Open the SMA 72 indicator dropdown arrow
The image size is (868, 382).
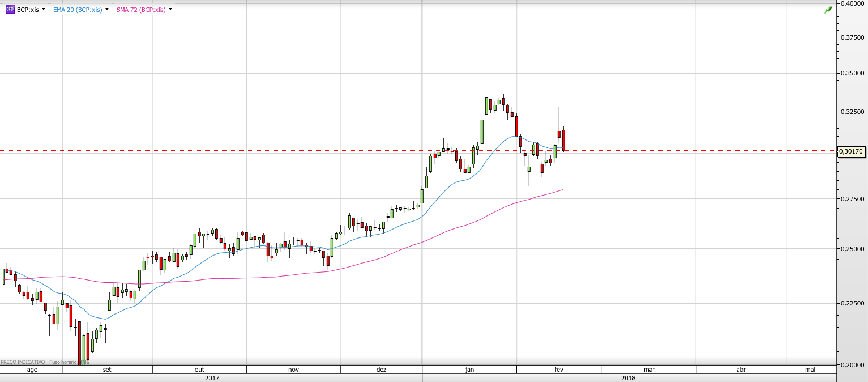click(170, 9)
